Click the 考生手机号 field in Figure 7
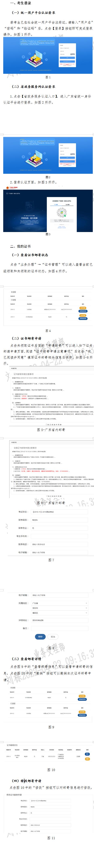Viewport: 94px width, 868px height. click(x=59, y=536)
